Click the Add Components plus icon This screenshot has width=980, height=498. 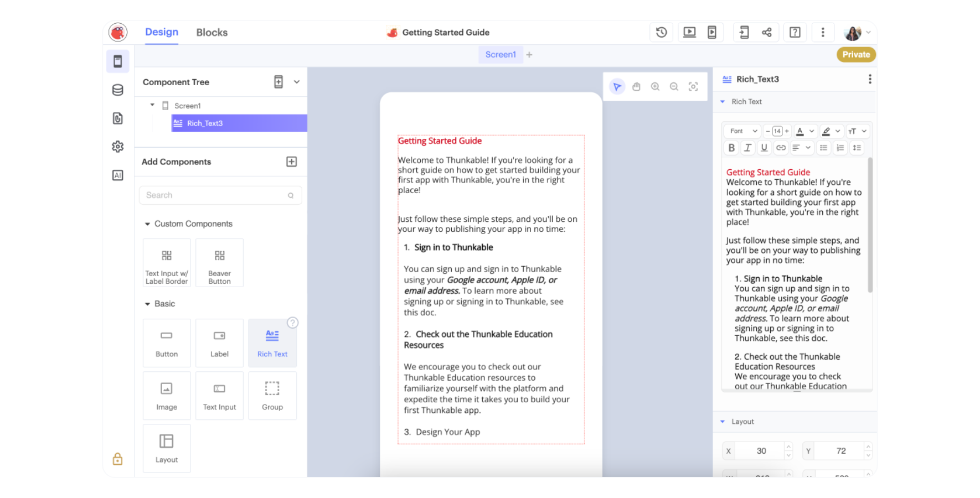pyautogui.click(x=292, y=162)
